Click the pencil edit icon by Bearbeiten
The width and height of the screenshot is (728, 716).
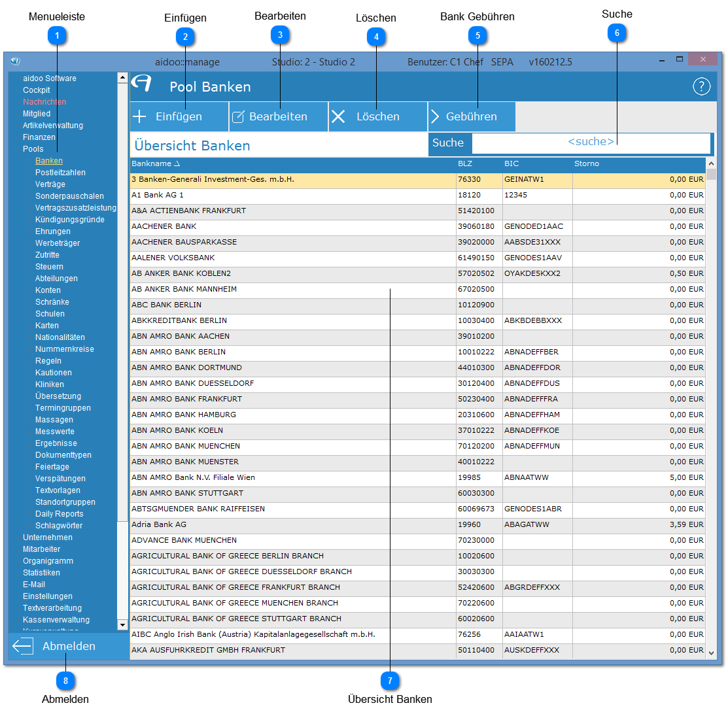238,116
